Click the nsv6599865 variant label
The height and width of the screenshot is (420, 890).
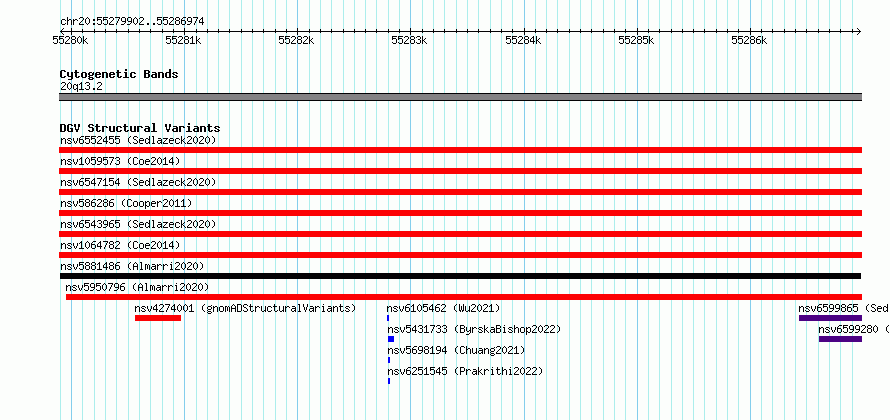click(843, 308)
